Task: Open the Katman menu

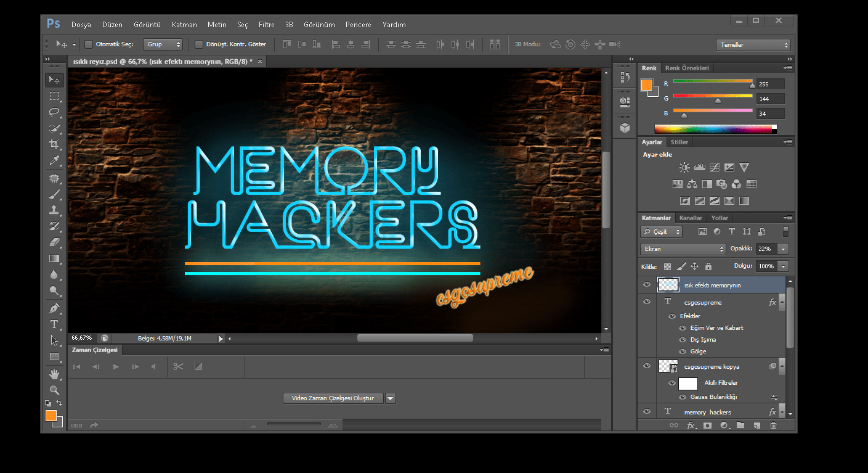Action: point(184,25)
